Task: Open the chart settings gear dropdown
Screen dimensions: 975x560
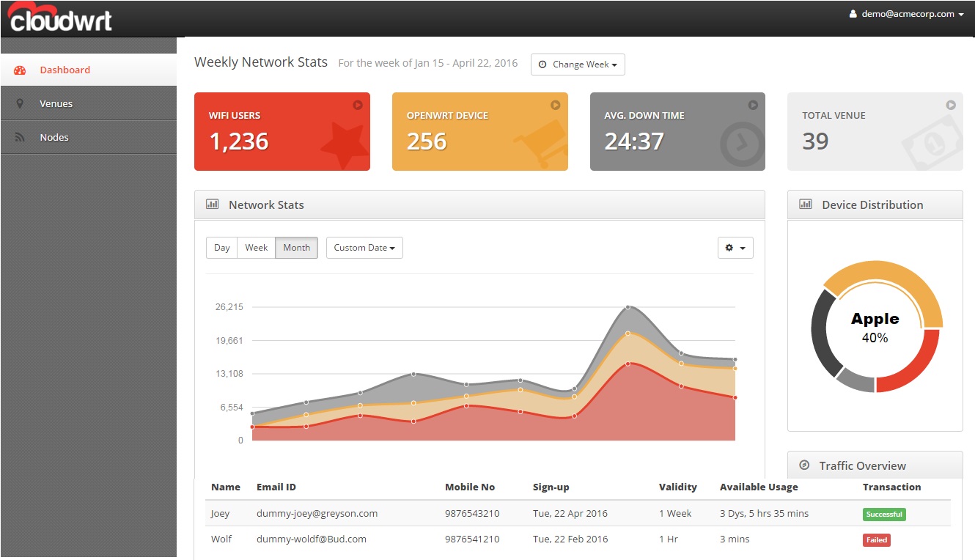Action: 735,248
